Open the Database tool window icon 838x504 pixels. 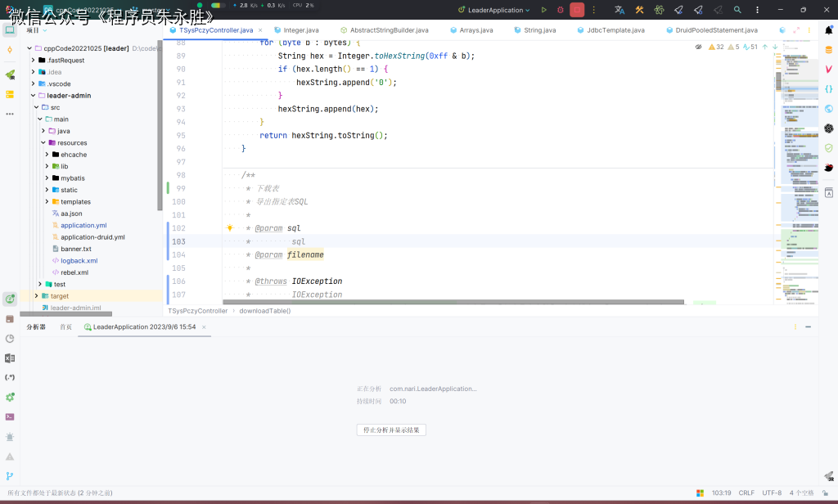pyautogui.click(x=829, y=50)
